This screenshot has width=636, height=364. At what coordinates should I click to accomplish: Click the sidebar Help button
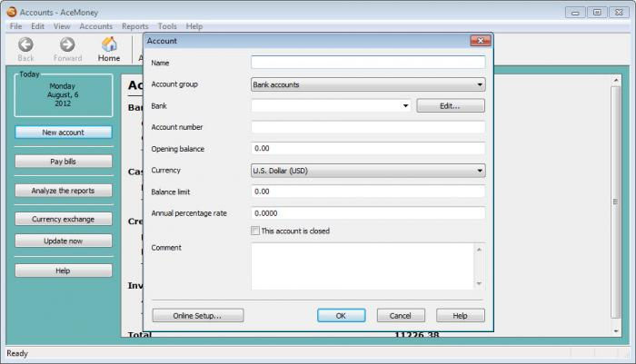click(64, 271)
